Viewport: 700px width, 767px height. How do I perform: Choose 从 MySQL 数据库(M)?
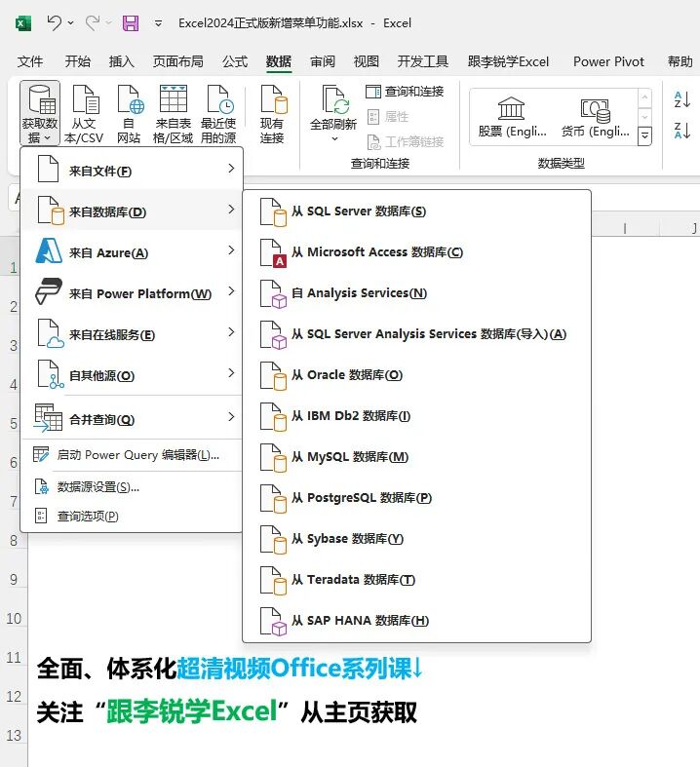[416, 457]
